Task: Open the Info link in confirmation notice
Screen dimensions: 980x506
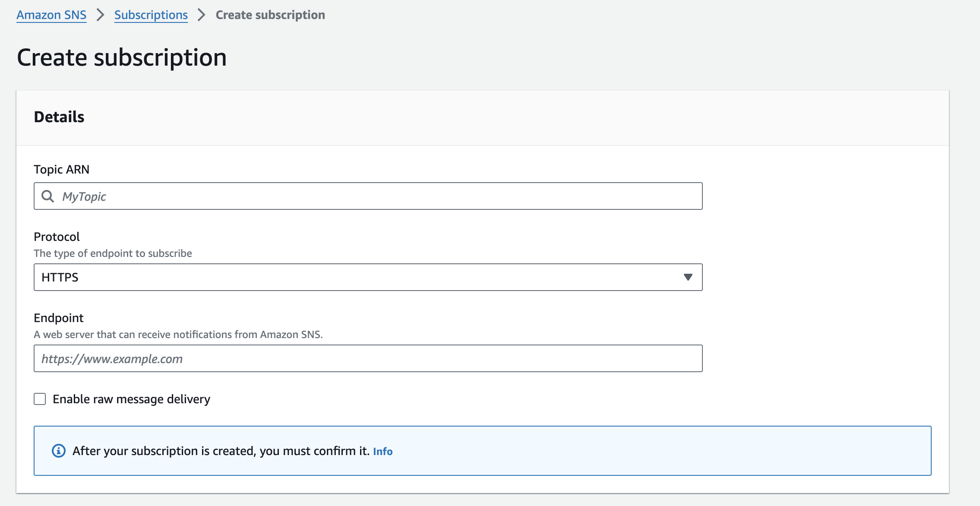Action: [383, 452]
